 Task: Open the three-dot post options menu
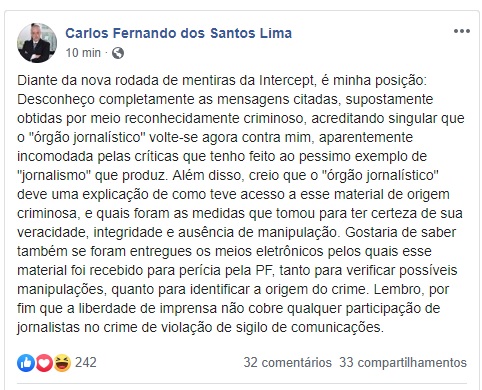pos(462,31)
